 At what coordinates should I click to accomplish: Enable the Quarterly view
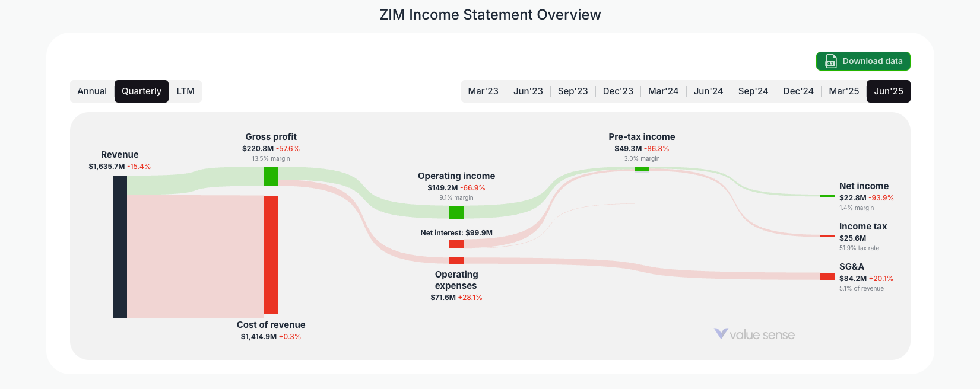[x=141, y=91]
